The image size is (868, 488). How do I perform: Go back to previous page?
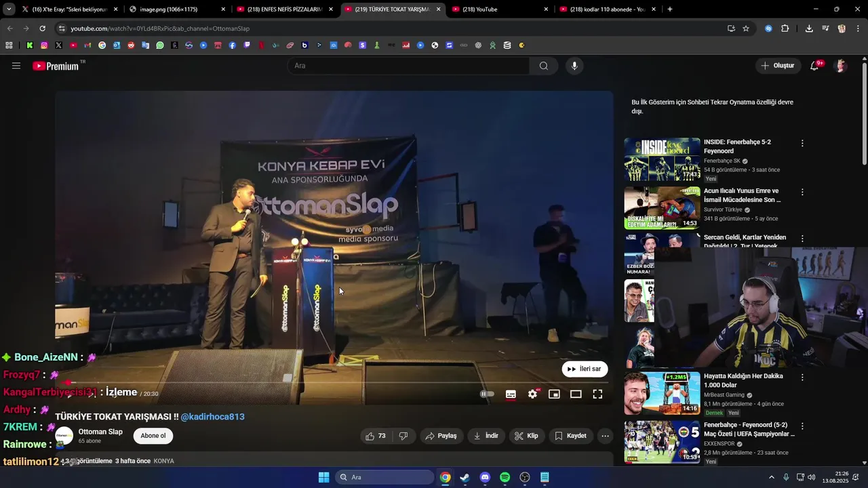pyautogui.click(x=9, y=28)
